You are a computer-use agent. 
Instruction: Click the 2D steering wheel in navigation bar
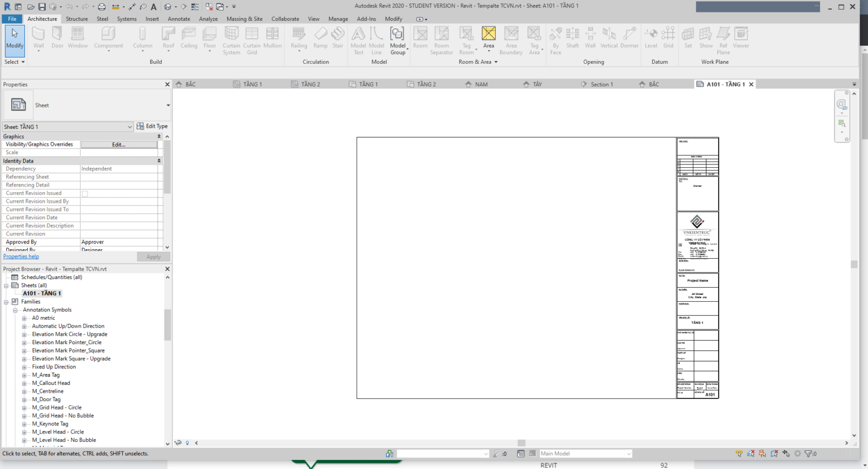(x=842, y=105)
